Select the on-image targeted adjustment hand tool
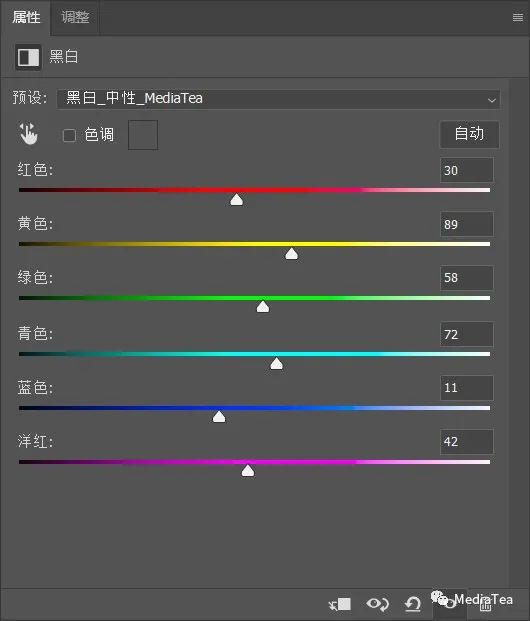 [x=29, y=134]
